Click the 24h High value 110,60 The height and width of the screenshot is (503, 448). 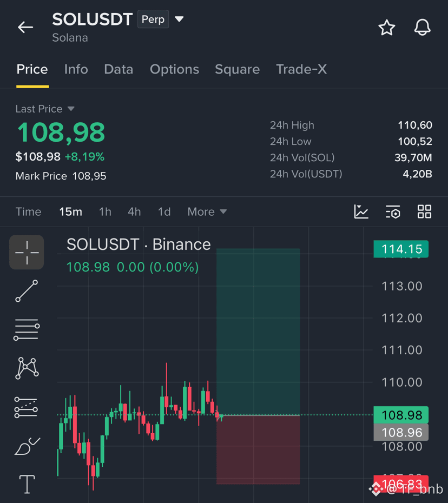tap(415, 125)
